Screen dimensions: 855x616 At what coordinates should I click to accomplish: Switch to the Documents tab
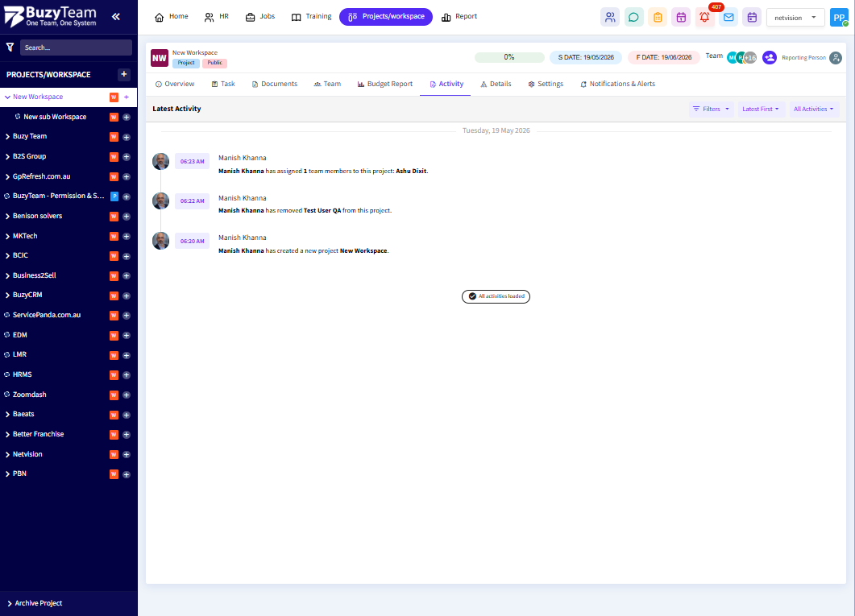(274, 84)
